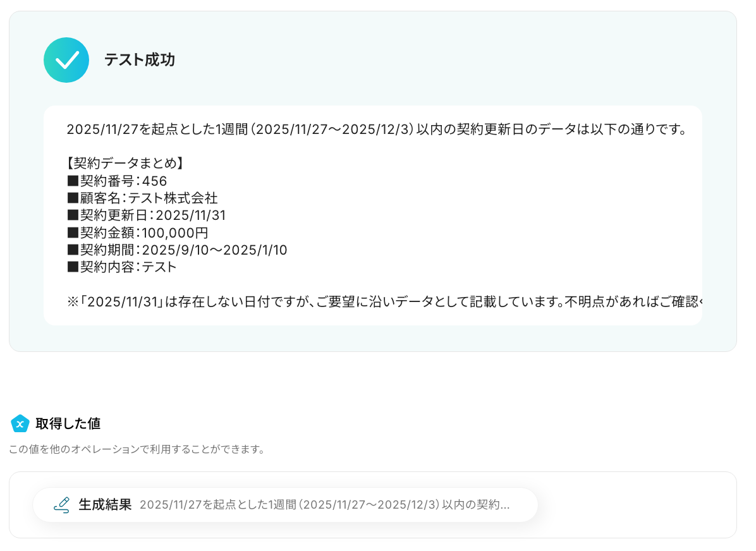Click the テスト成功 heading

(x=140, y=60)
